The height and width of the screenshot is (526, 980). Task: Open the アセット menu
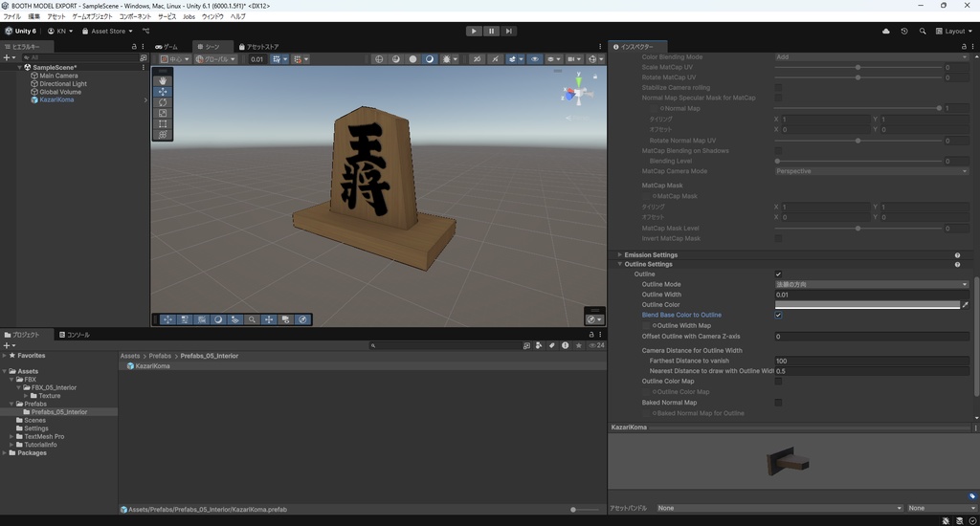click(x=56, y=17)
